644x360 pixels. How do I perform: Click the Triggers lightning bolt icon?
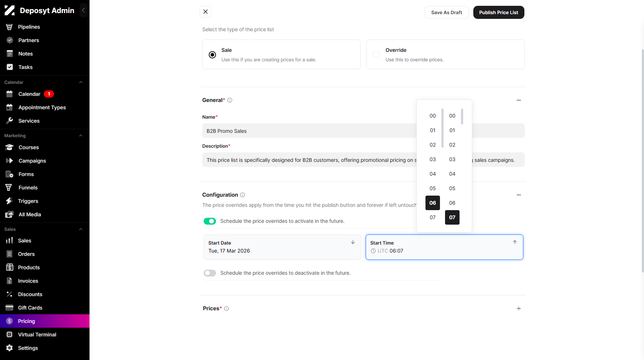(9, 201)
